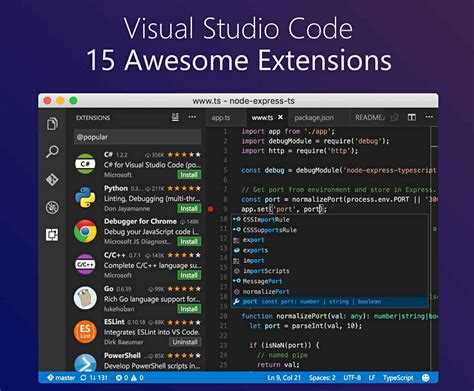Switch to the package.json tab

pos(314,118)
